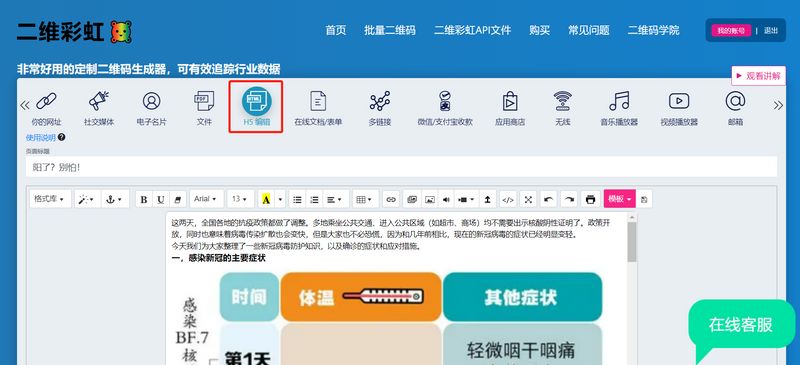Click the 我的账号 account button
Image resolution: width=800 pixels, height=365 pixels.
tap(731, 31)
